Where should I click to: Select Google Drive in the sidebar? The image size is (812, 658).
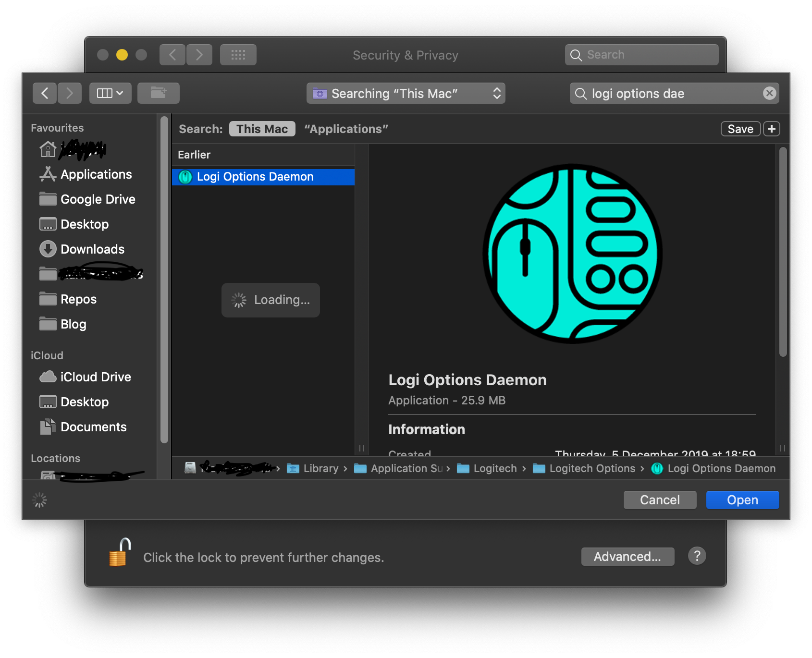click(98, 199)
